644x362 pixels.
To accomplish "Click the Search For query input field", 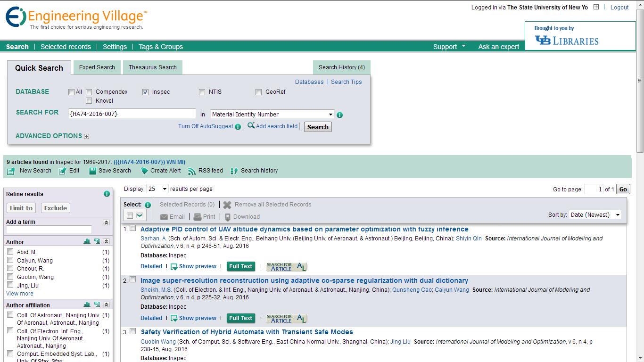I will coord(132,114).
